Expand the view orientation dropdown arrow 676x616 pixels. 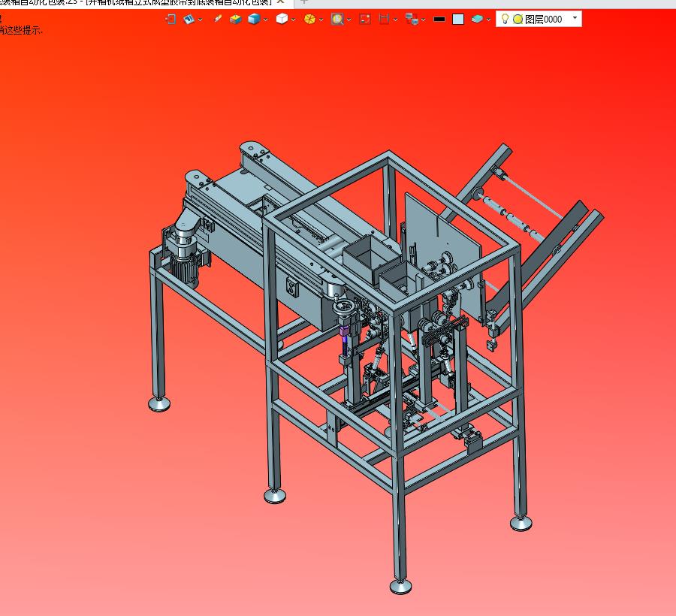click(200, 20)
